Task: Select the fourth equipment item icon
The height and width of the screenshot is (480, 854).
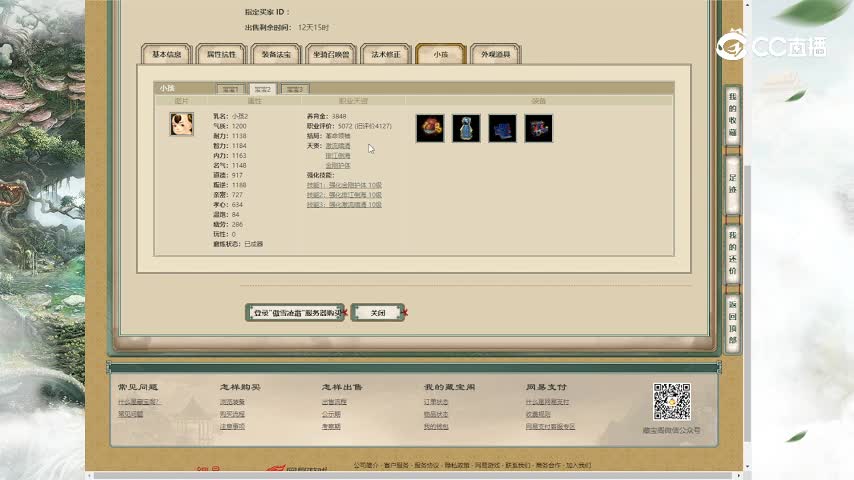Action: (538, 128)
